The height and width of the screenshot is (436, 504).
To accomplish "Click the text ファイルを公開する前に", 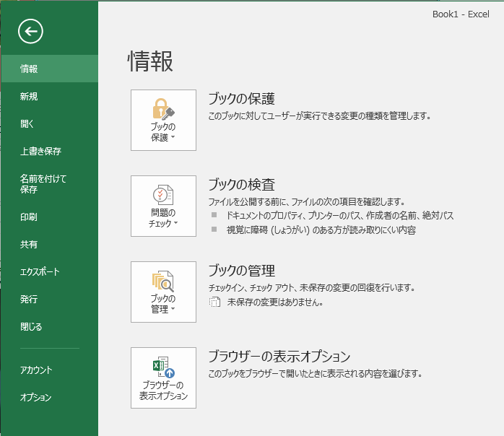I will coord(307,202).
